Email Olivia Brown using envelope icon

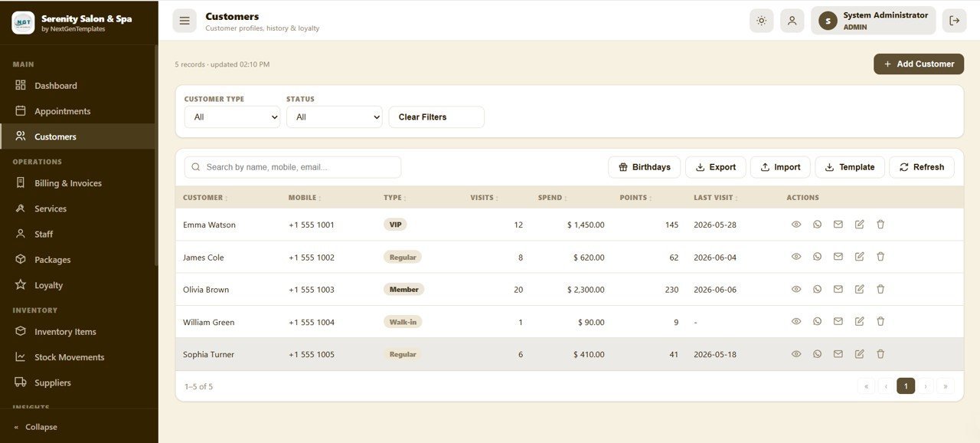838,289
